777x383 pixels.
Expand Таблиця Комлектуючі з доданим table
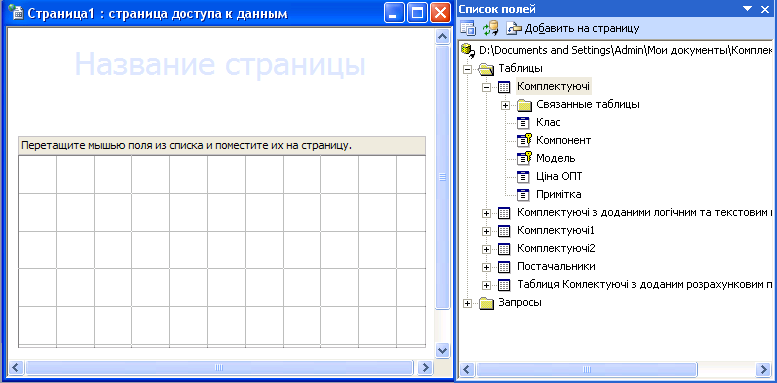[x=487, y=285]
